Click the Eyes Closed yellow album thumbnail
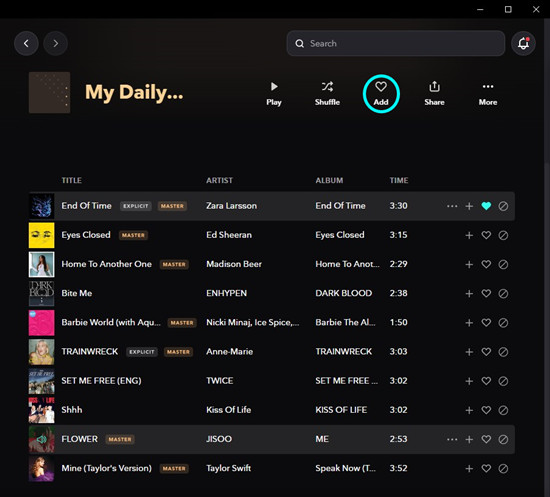The height and width of the screenshot is (497, 550). point(41,235)
